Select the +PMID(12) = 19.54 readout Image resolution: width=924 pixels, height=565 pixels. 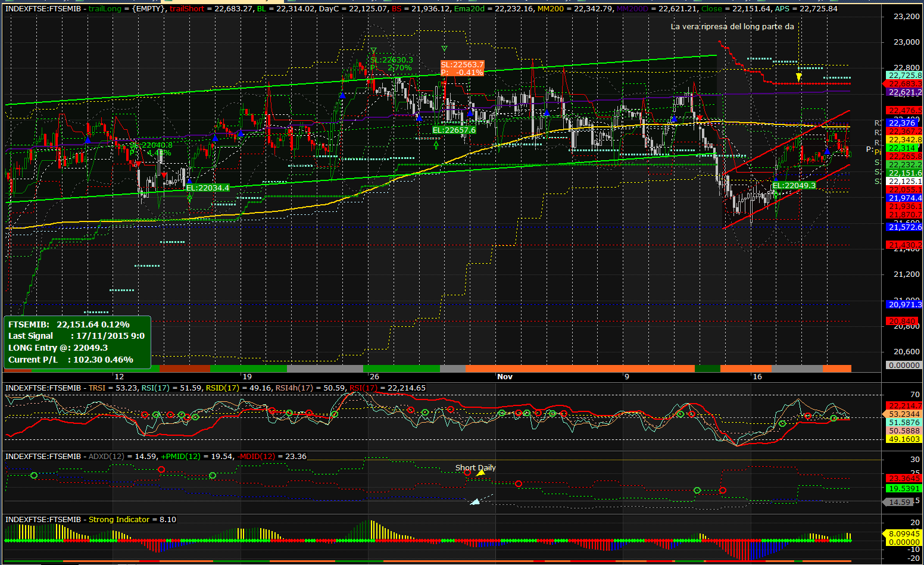click(x=197, y=457)
